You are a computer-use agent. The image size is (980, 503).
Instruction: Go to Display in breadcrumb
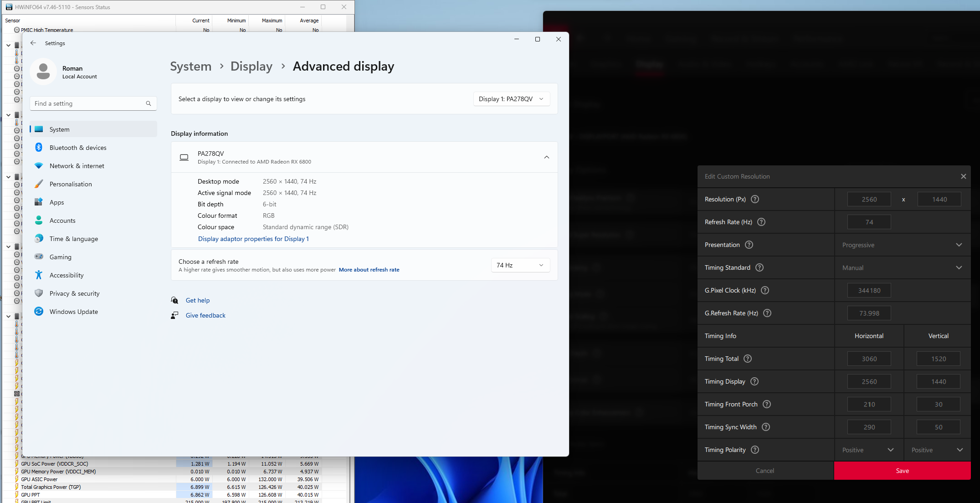[251, 67]
